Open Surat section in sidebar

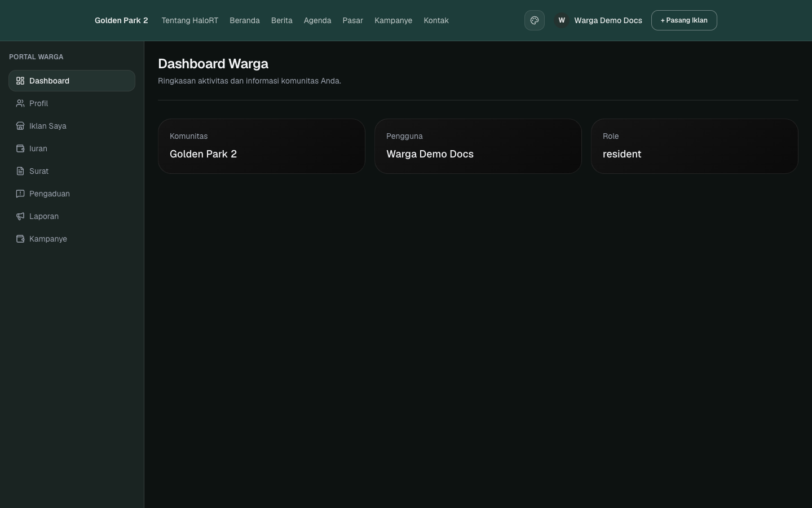[72, 171]
